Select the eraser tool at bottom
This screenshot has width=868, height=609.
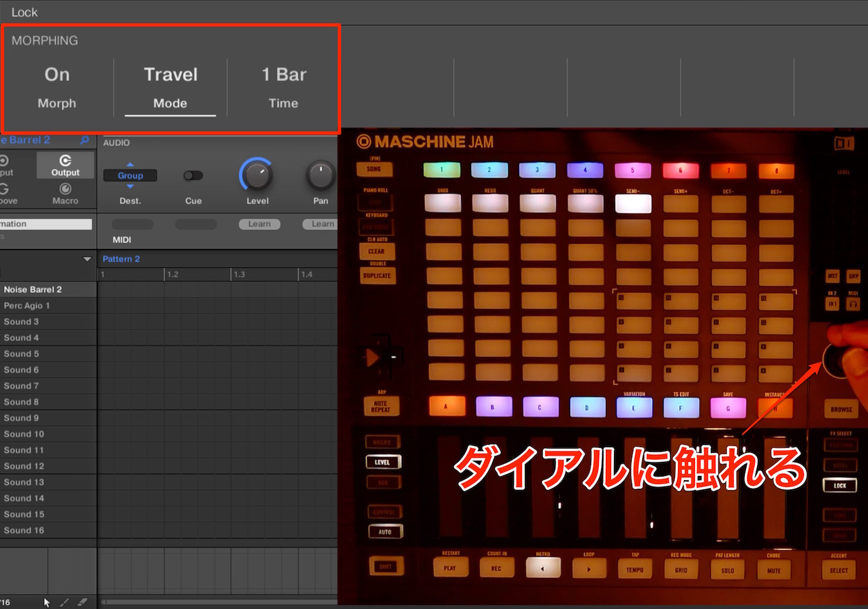pos(82,602)
